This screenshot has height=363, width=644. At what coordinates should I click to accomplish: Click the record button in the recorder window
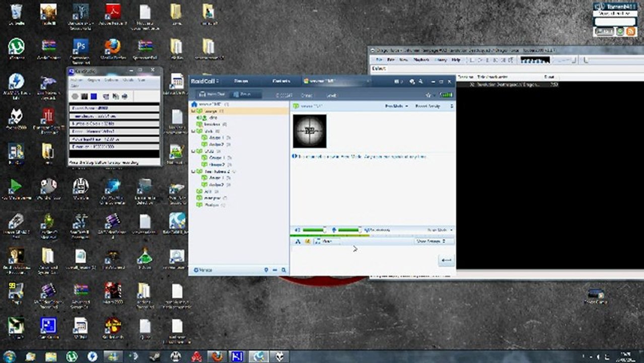point(75,96)
